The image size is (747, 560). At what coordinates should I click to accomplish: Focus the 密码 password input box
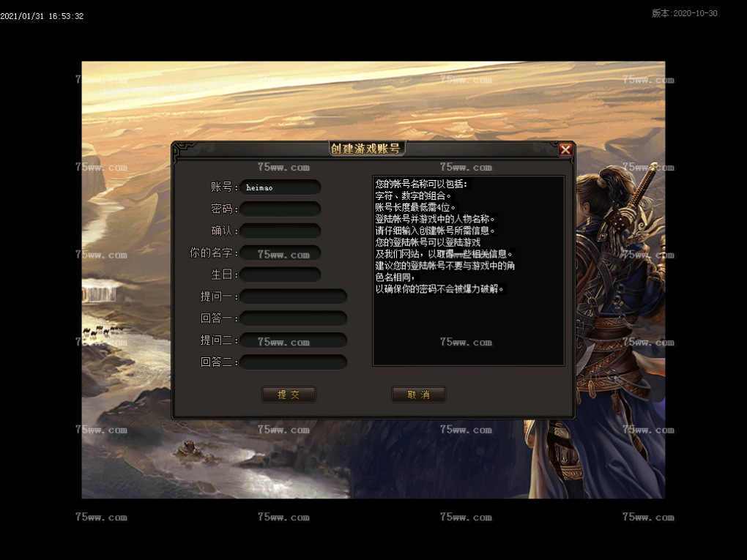click(280, 209)
